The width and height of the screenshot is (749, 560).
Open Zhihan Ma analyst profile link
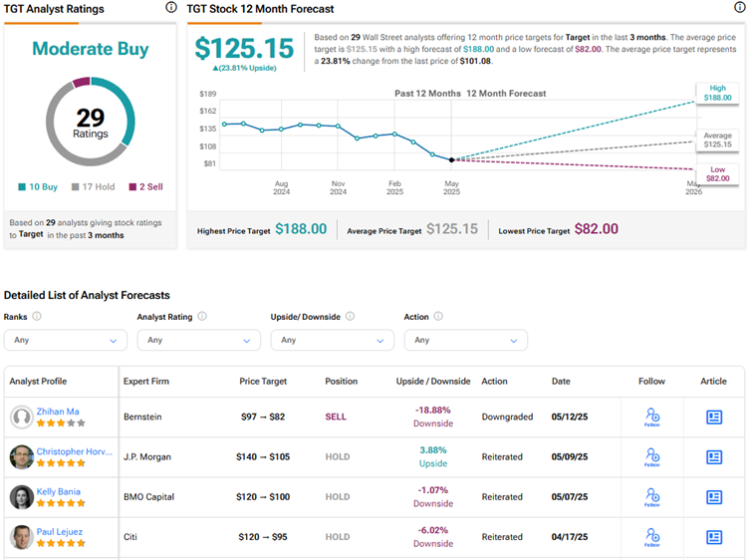click(58, 412)
